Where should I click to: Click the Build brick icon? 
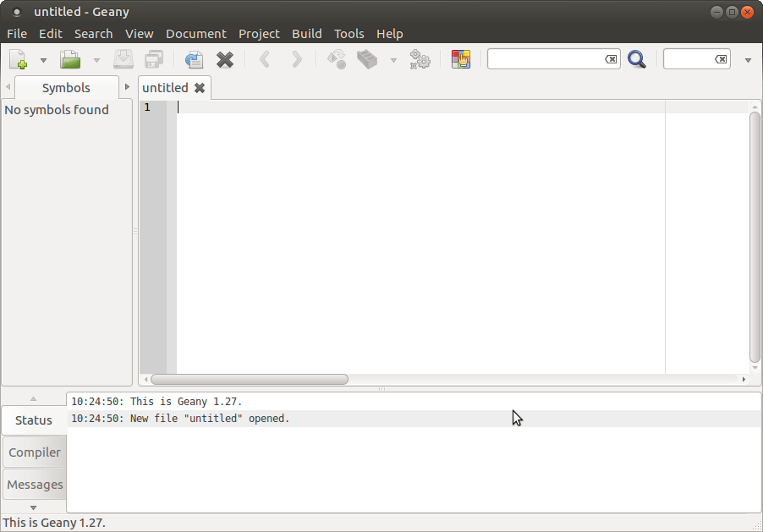(367, 60)
